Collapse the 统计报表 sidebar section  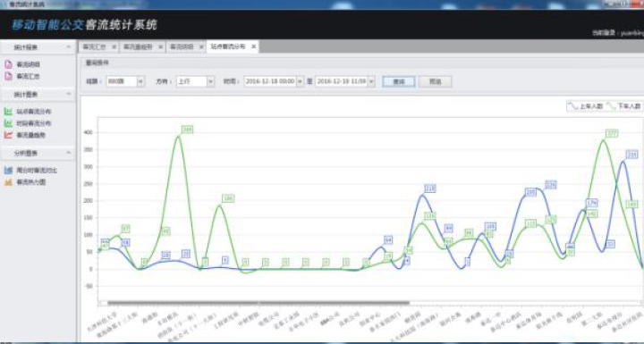tap(69, 47)
